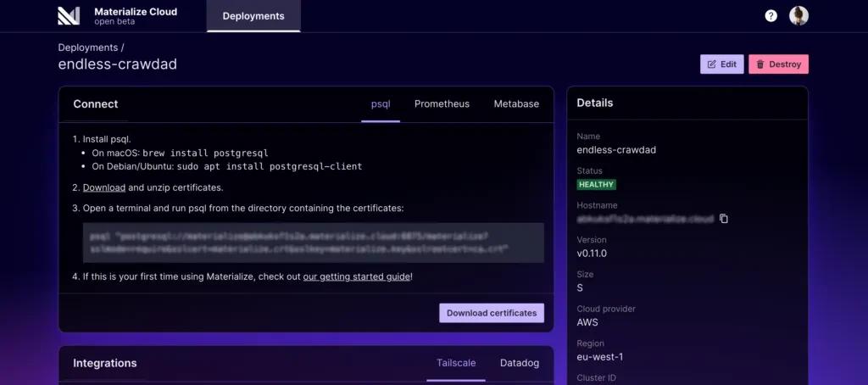The image size is (868, 385).
Task: Follow the Download certificates link in step 2
Action: tap(104, 187)
